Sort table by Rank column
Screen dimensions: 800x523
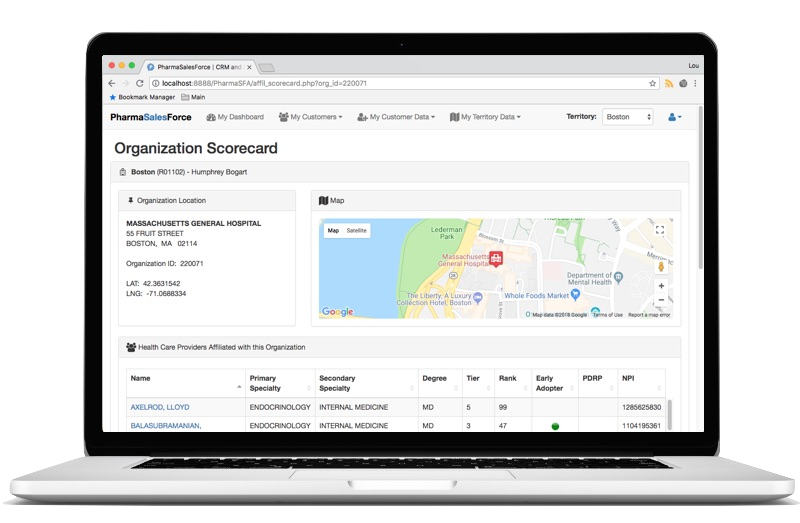coord(513,383)
